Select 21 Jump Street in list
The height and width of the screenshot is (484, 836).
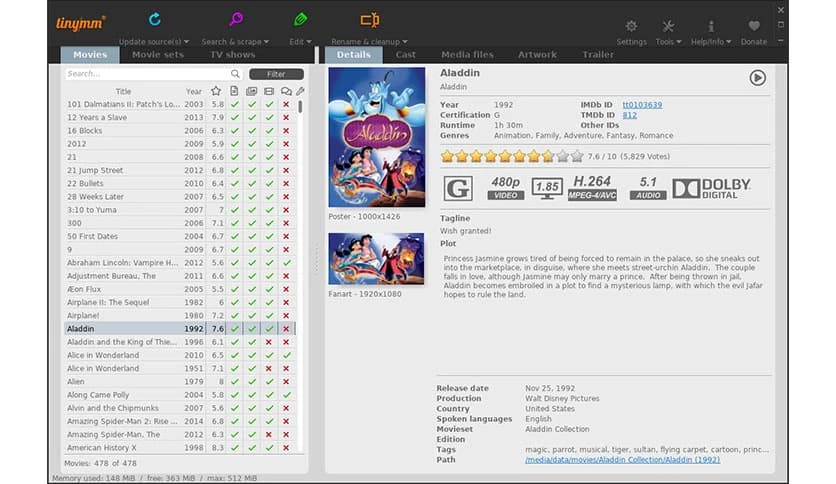[x=180, y=170]
